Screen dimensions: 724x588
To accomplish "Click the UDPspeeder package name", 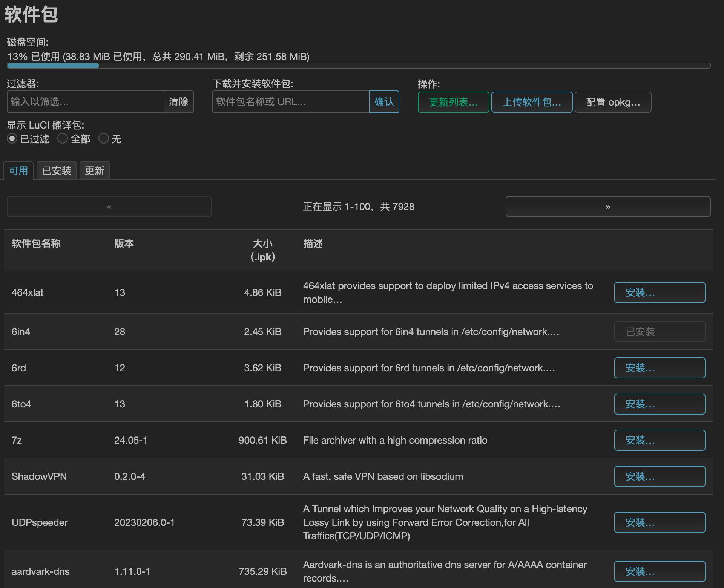I will [40, 522].
